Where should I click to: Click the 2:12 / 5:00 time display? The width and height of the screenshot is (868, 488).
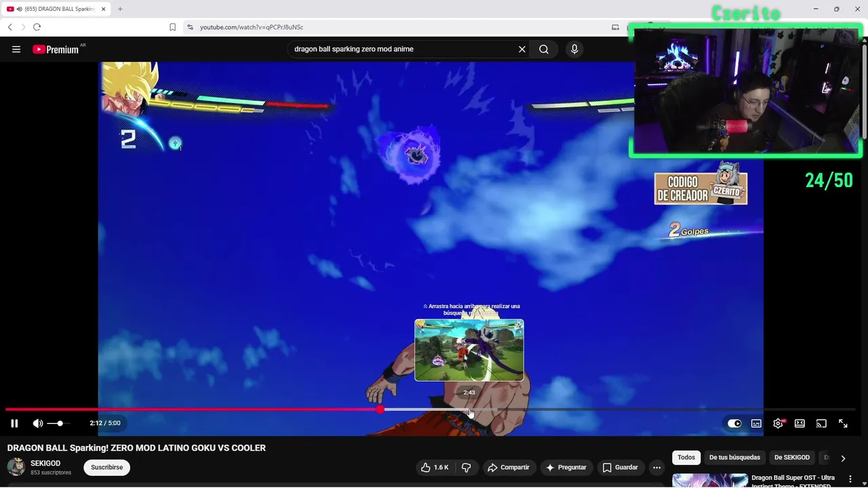pyautogui.click(x=105, y=424)
